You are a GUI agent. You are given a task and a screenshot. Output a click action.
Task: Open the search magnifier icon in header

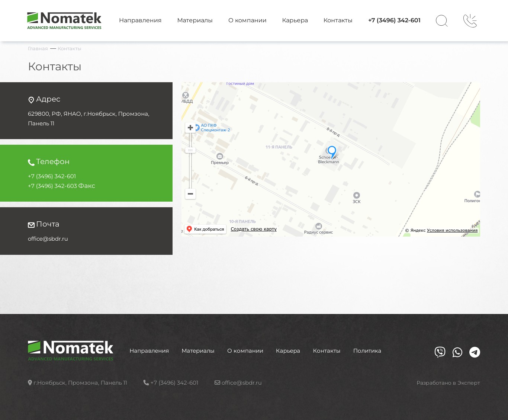[x=441, y=21]
